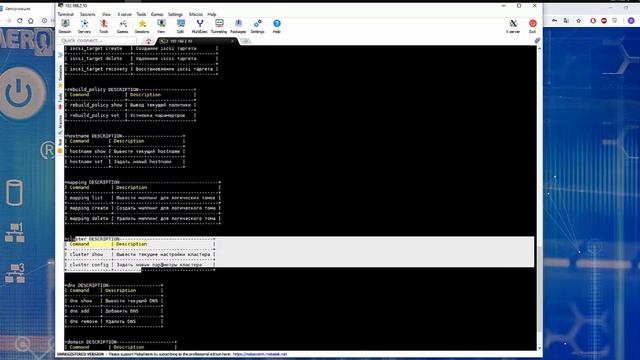Click the X server toolbar icon
This screenshot has width=640, height=360.
[513, 26]
